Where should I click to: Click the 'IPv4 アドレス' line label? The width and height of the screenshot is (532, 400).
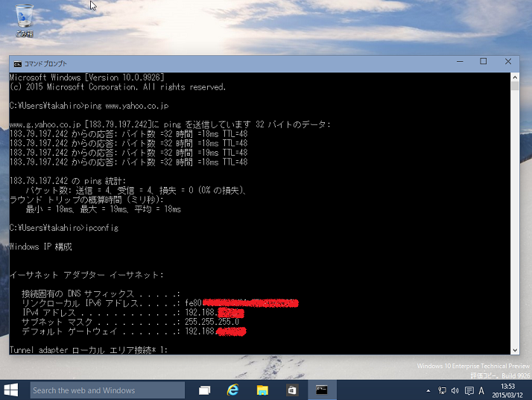(49, 312)
